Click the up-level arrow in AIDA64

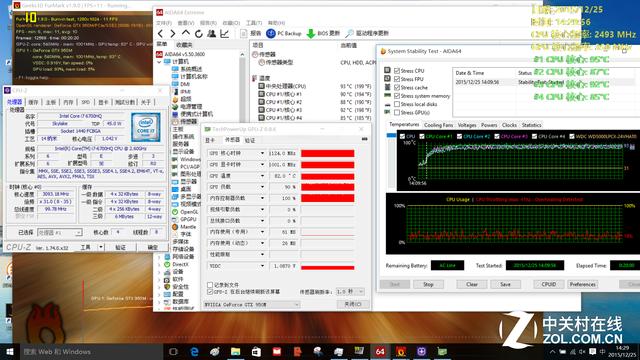tap(186, 33)
